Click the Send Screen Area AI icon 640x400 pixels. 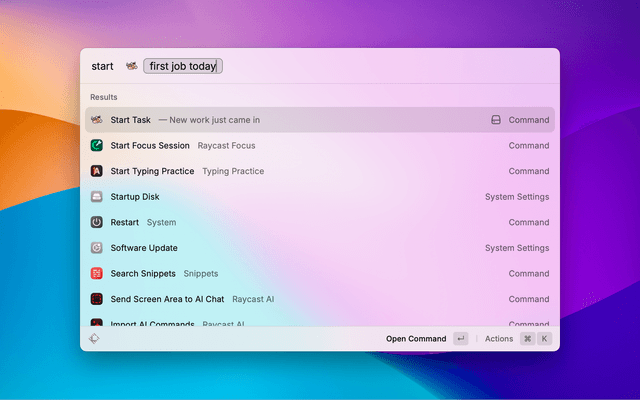pyautogui.click(x=97, y=299)
